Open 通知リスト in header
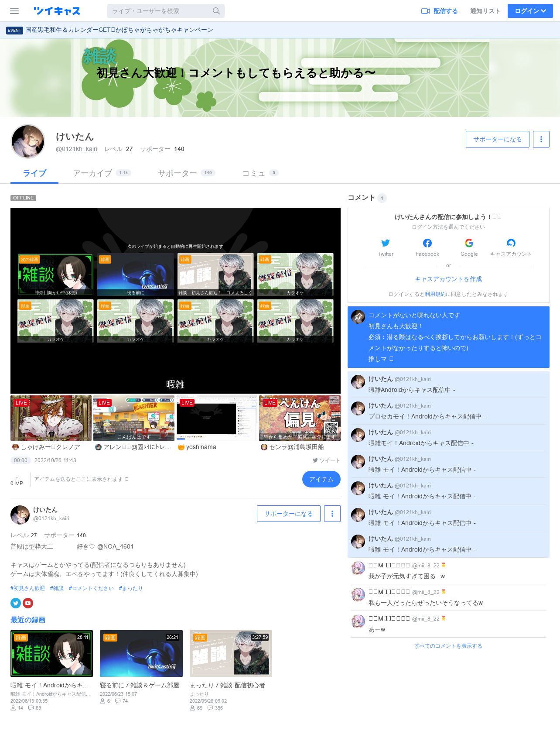This screenshot has height=748, width=560. pos(485,11)
